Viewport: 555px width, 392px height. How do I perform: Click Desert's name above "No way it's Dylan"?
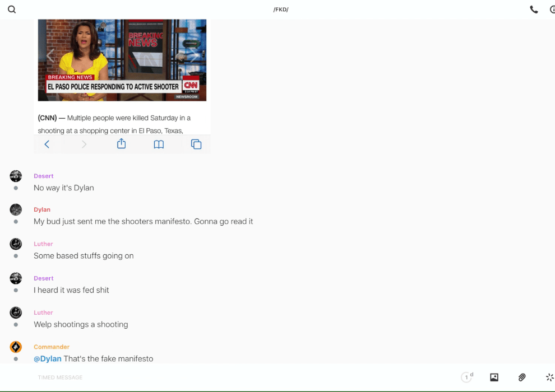coord(44,176)
